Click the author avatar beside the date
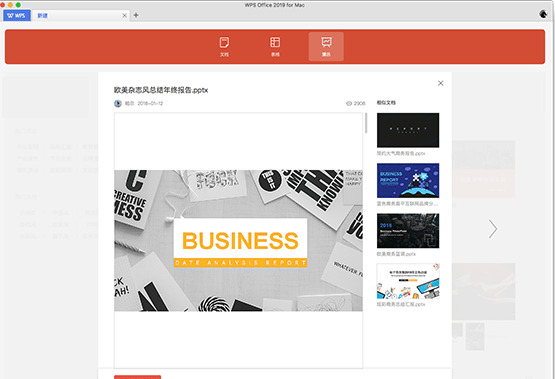 (x=118, y=103)
